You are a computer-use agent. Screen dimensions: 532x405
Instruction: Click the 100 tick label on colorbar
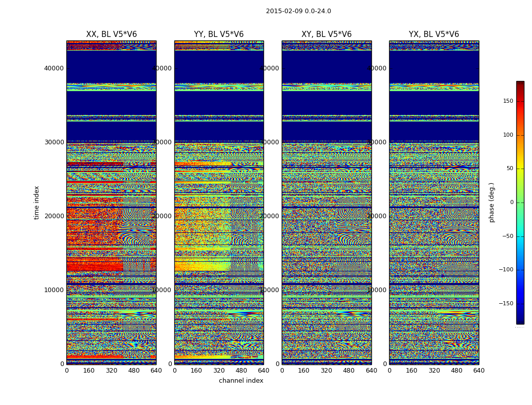[508, 135]
